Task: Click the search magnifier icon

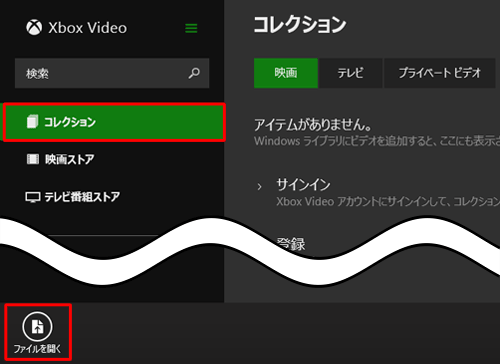Action: [194, 73]
